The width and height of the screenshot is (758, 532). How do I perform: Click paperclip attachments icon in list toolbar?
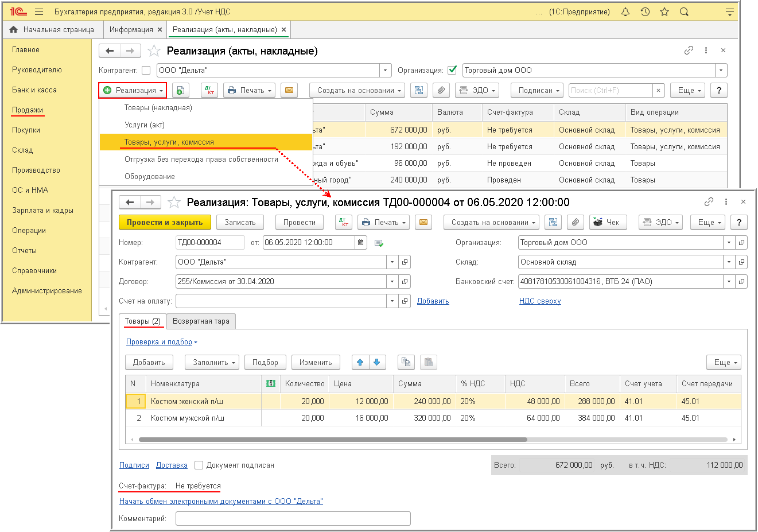[x=441, y=90]
